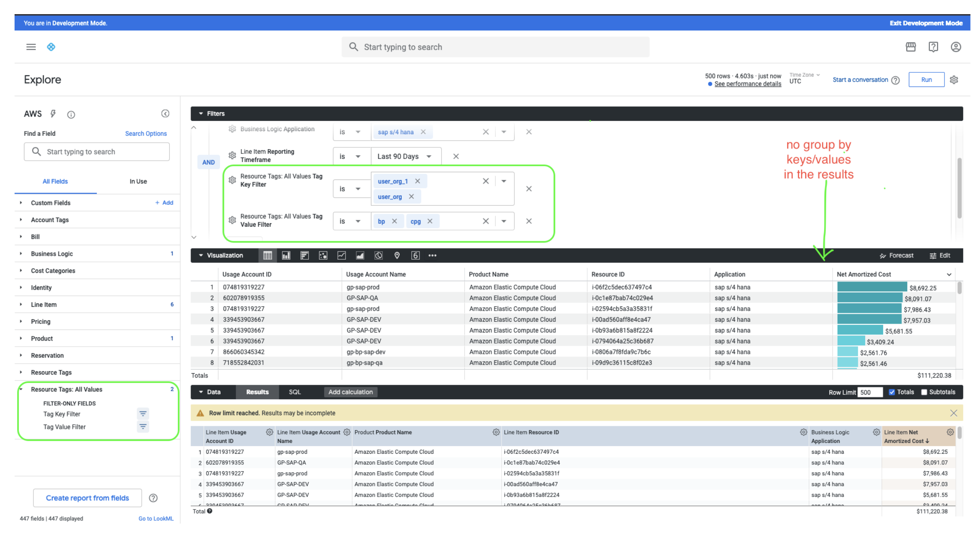Pick the scatterplot visualization icon

pos(323,256)
